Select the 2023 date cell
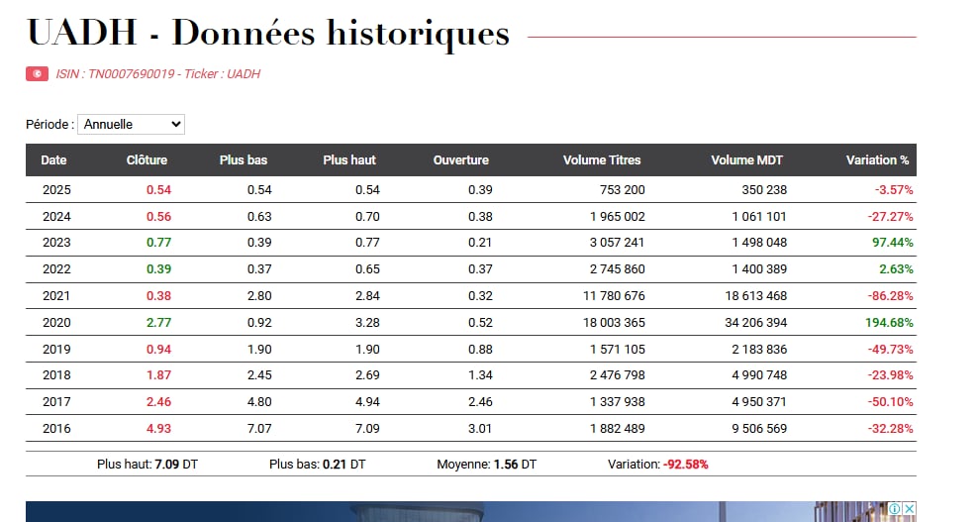980x522 pixels. click(x=56, y=243)
